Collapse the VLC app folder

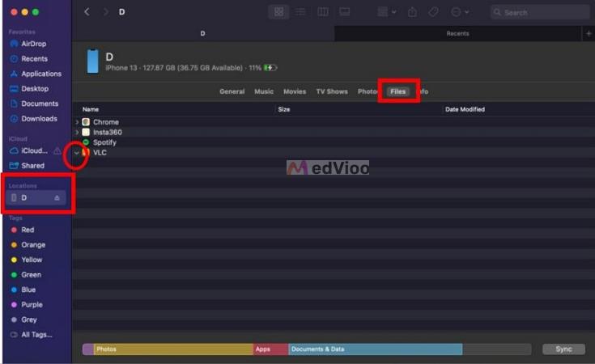(x=77, y=153)
